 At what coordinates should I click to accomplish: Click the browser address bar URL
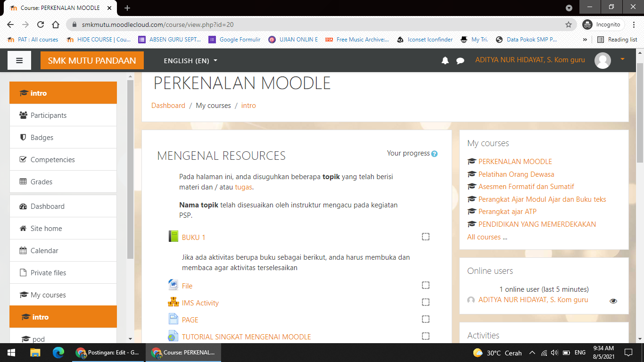(157, 25)
